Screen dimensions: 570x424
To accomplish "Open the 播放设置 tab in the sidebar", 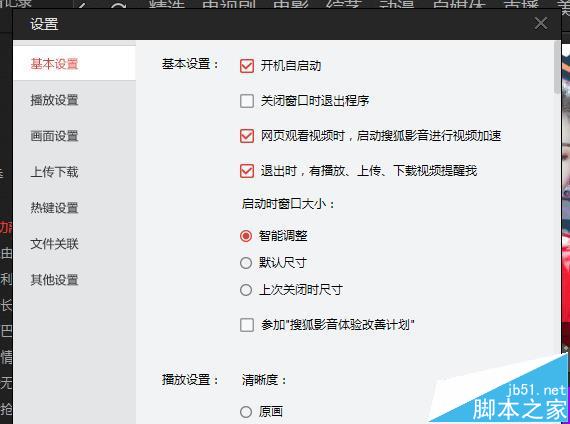I will (74, 100).
